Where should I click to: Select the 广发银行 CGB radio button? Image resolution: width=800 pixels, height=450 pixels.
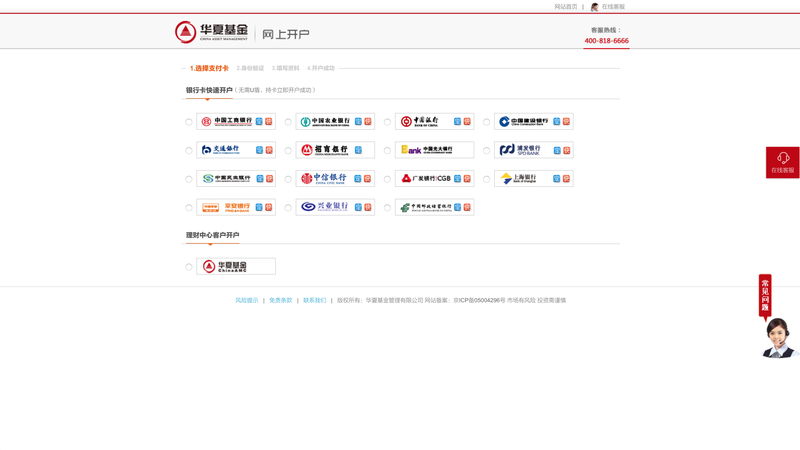tap(387, 179)
